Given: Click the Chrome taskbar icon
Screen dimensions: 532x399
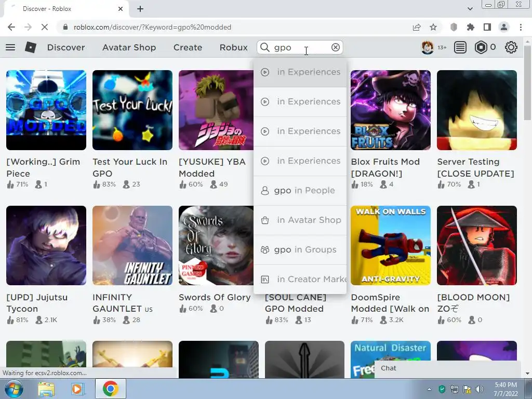Looking at the screenshot, I should click(x=110, y=389).
